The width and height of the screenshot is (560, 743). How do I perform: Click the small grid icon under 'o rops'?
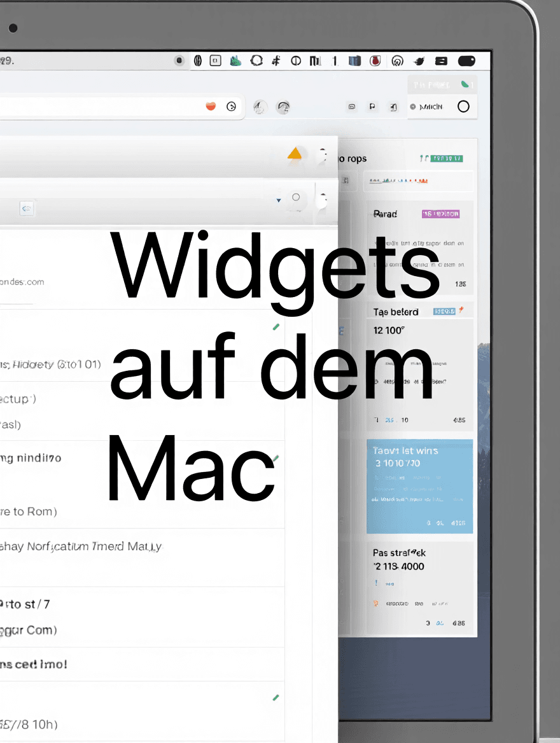point(345,181)
